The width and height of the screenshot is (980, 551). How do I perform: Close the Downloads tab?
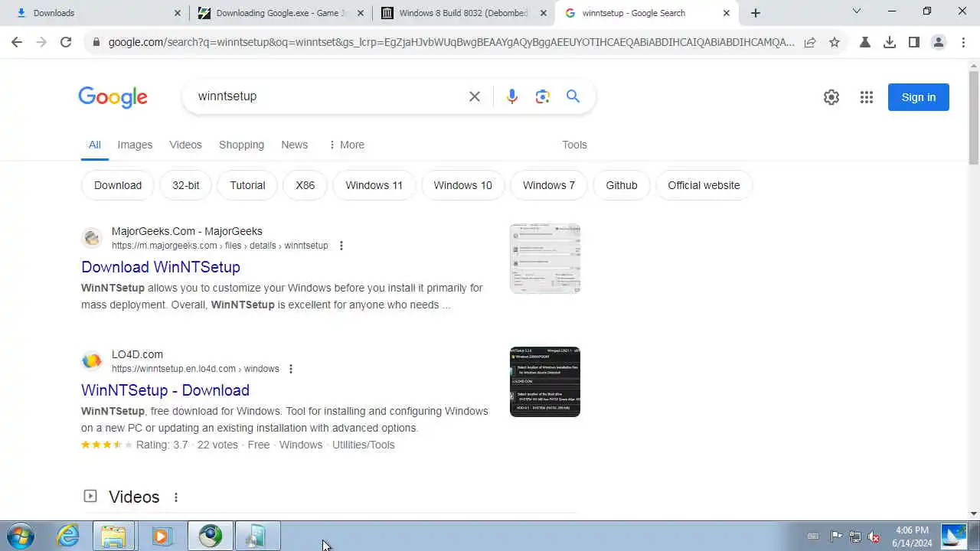coord(178,13)
